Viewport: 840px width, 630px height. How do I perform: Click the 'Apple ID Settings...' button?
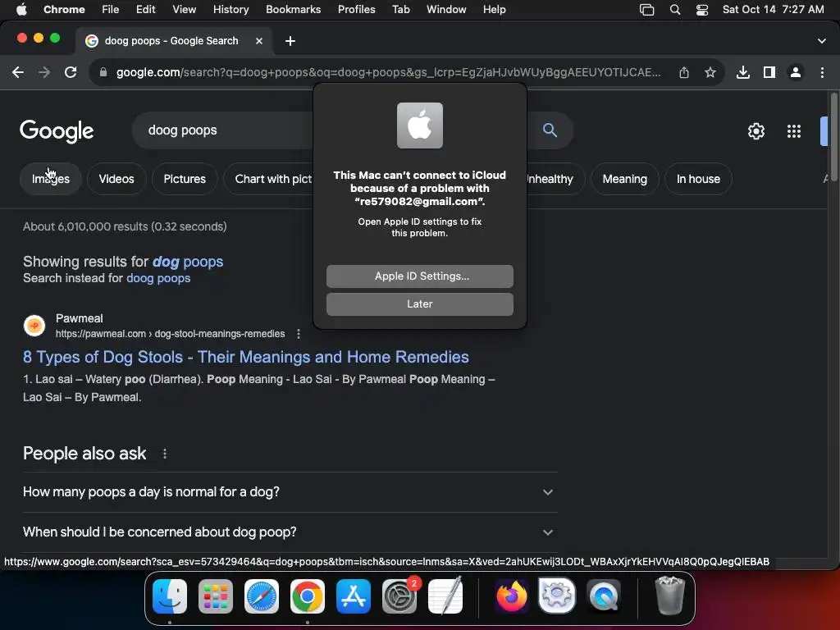[x=419, y=276]
